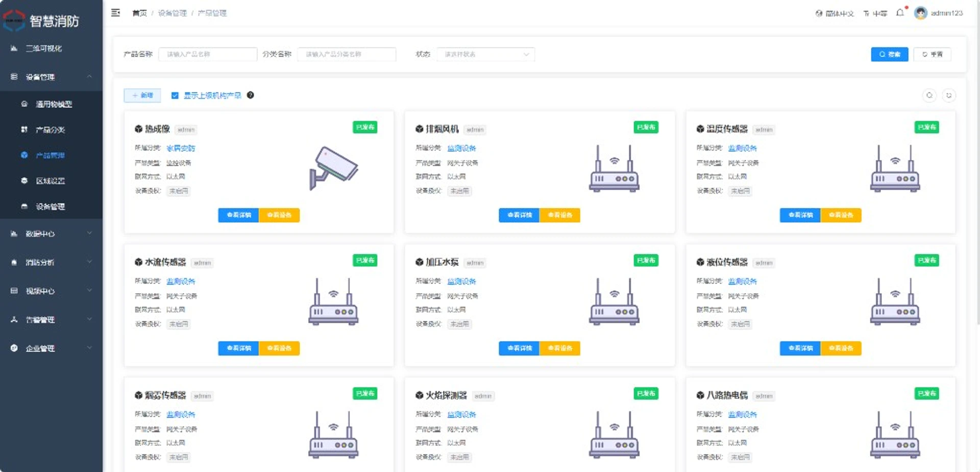
Task: Click the admin tag beside 水流传感器
Action: click(x=202, y=263)
